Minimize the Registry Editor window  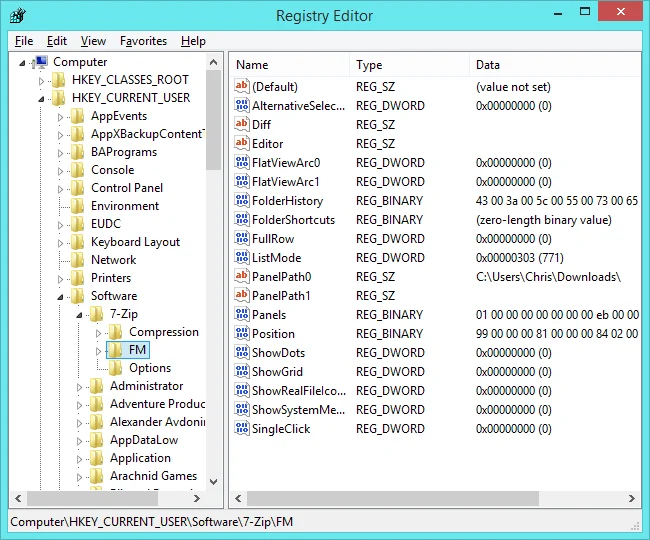pos(558,12)
